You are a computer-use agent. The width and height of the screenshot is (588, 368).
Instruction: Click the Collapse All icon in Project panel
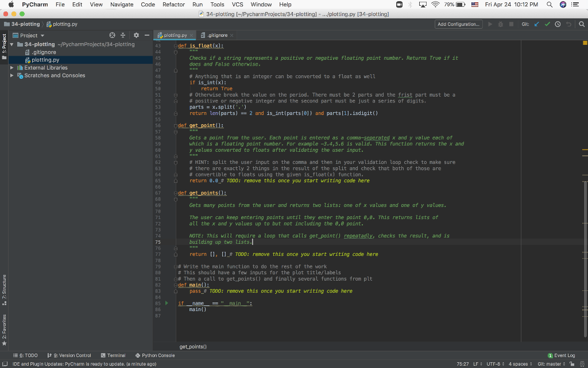(123, 36)
